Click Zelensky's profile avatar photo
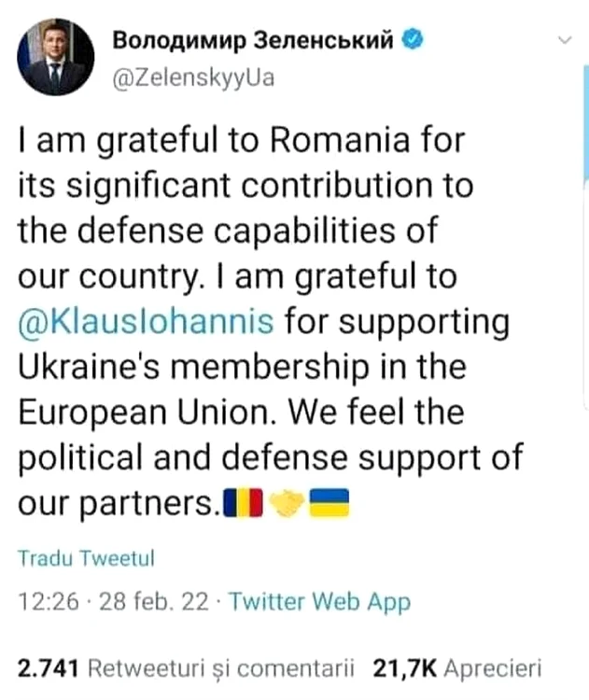The image size is (589, 700). click(x=56, y=56)
